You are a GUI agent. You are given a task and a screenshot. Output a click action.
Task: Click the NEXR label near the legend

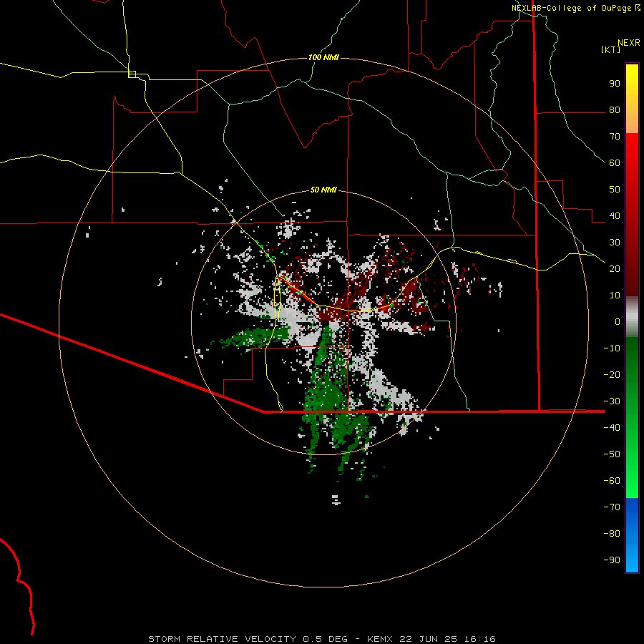(629, 43)
